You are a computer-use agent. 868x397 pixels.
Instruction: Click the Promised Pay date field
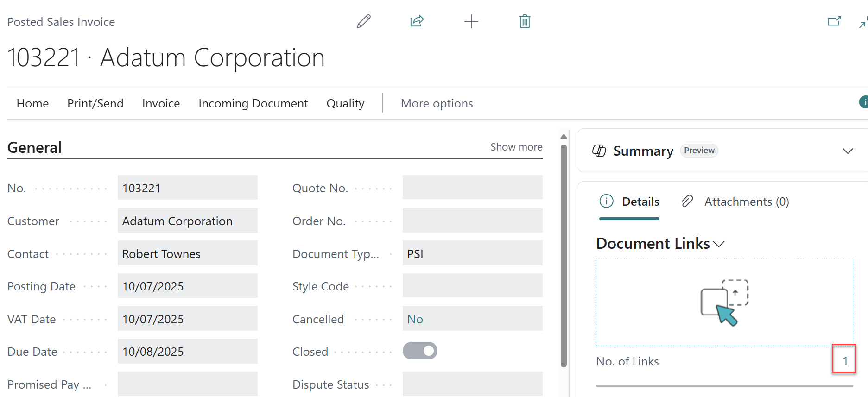coord(188,384)
